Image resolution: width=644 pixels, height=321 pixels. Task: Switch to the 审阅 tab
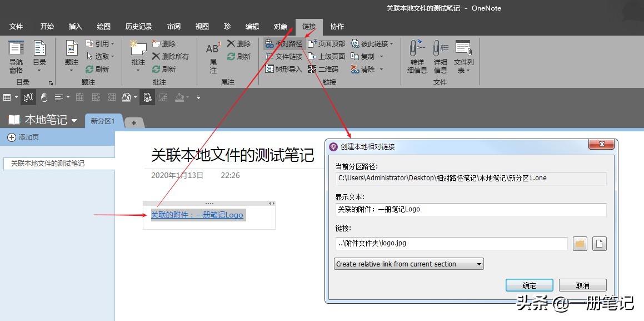pyautogui.click(x=174, y=26)
